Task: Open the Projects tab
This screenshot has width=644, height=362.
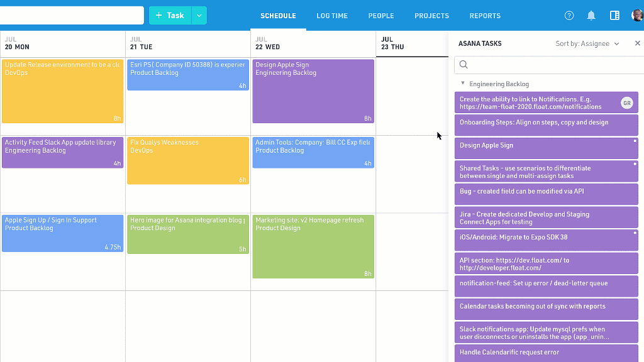Action: 431,16
